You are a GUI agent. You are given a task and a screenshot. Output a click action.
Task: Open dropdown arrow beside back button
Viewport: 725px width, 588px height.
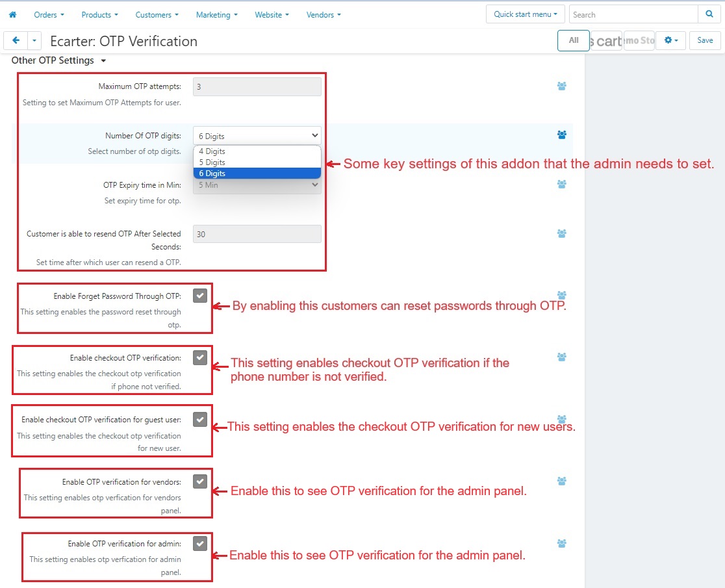tap(34, 41)
